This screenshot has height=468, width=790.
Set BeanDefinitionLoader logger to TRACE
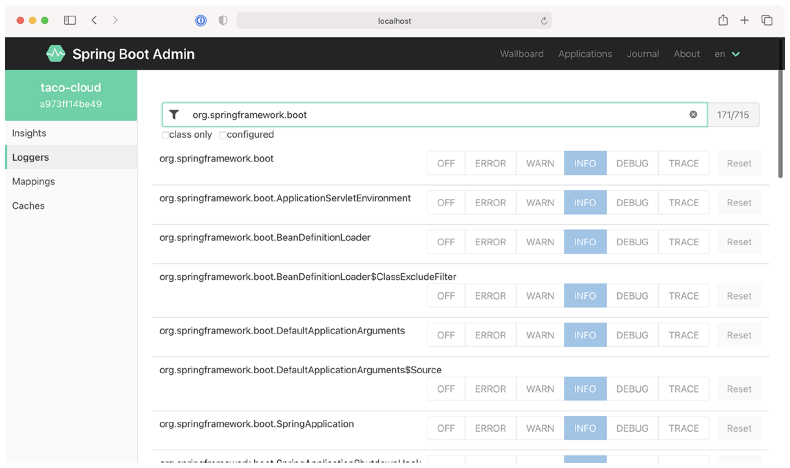pyautogui.click(x=684, y=242)
